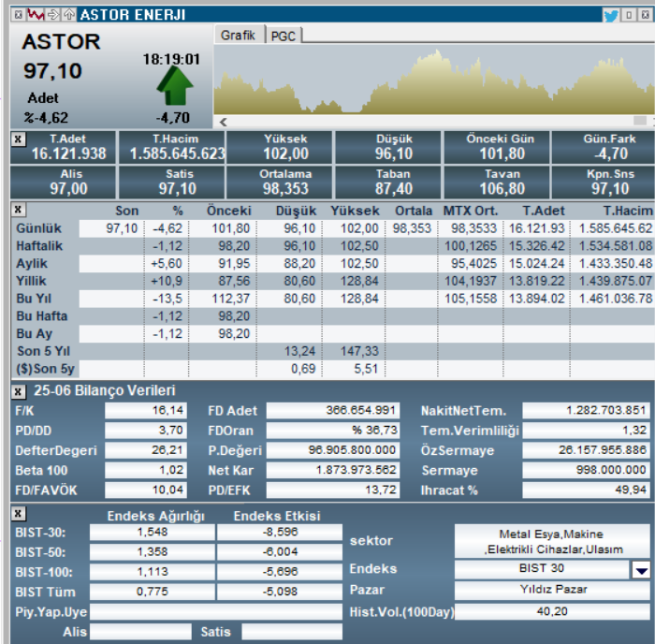This screenshot has height=644, width=655.
Task: Click the Tavan box showing 106,80
Action: click(496, 183)
